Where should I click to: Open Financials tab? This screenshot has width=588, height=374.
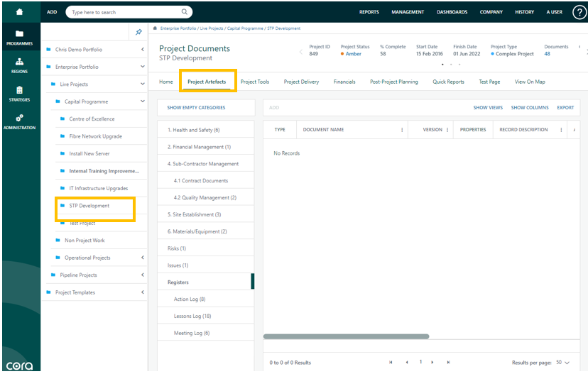[x=344, y=82]
